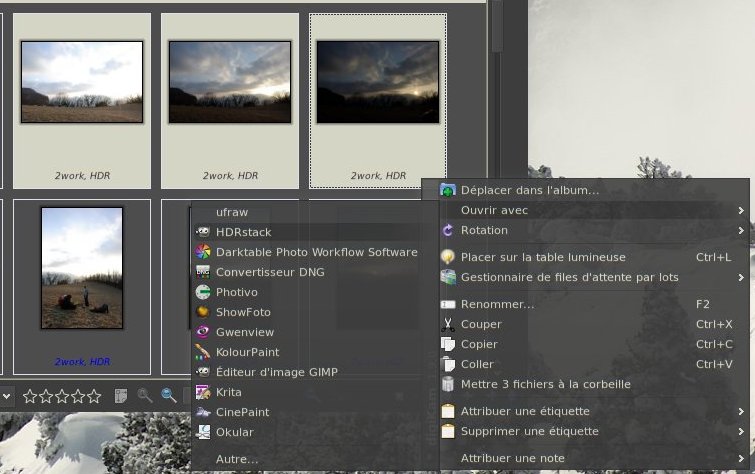Click the Coller clipboard icon
This screenshot has height=474, width=755.
point(448,364)
